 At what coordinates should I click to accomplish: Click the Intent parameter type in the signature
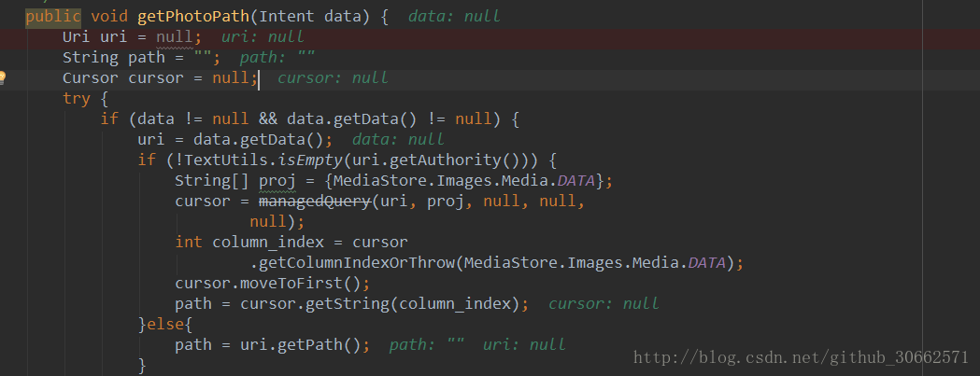(x=286, y=17)
